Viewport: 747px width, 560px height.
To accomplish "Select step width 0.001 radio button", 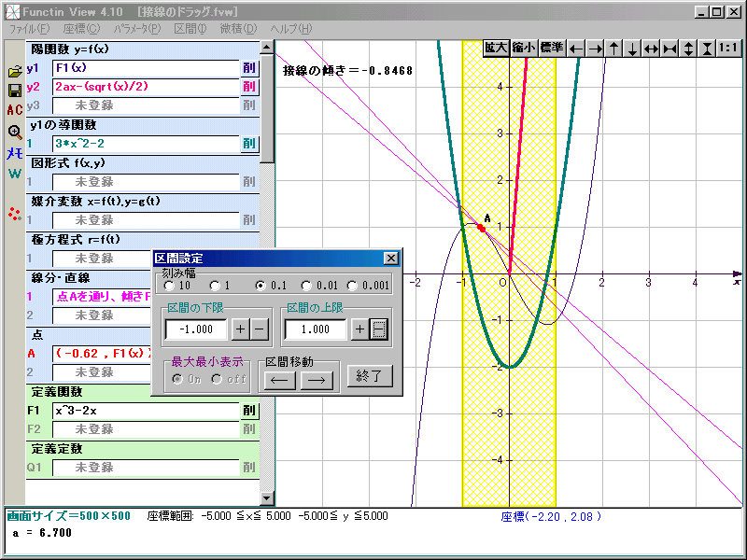I will tap(352, 286).
